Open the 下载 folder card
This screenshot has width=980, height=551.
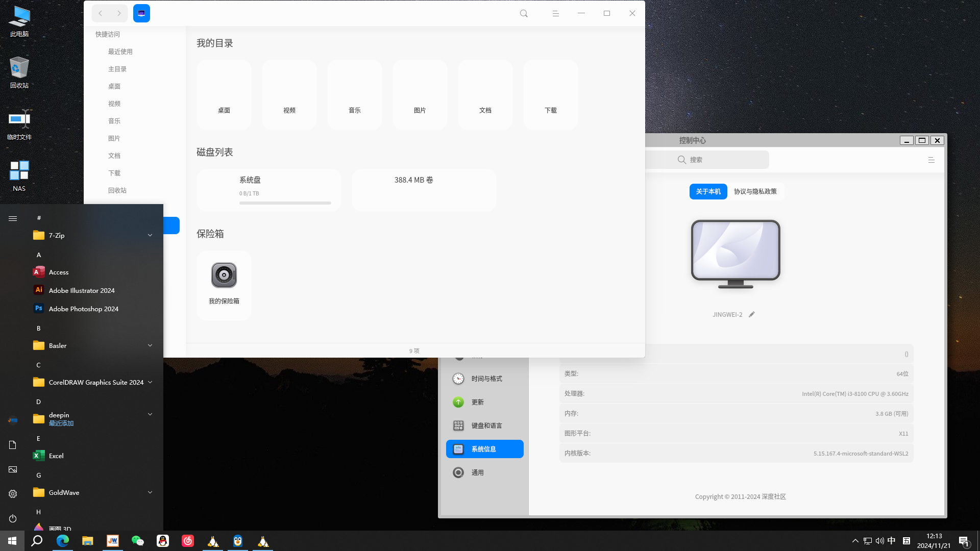(551, 95)
